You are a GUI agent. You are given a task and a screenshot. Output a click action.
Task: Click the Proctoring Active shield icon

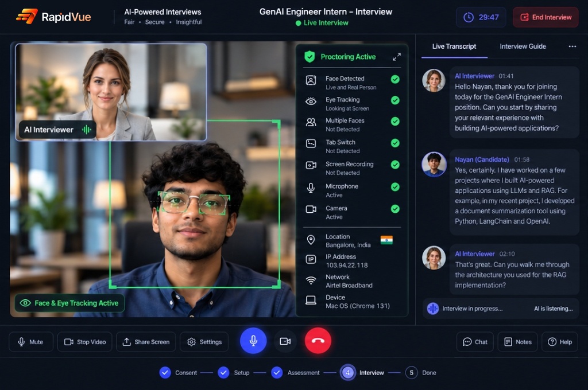(310, 57)
